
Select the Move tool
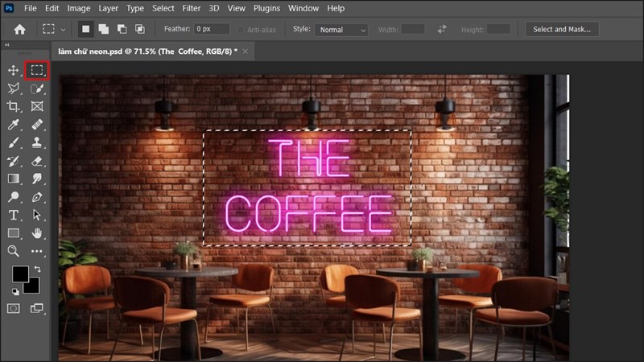13,70
